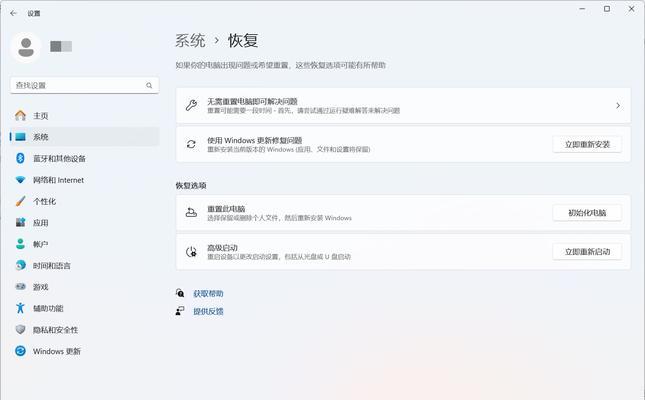
Task: Open 应用 settings
Action: click(84, 223)
